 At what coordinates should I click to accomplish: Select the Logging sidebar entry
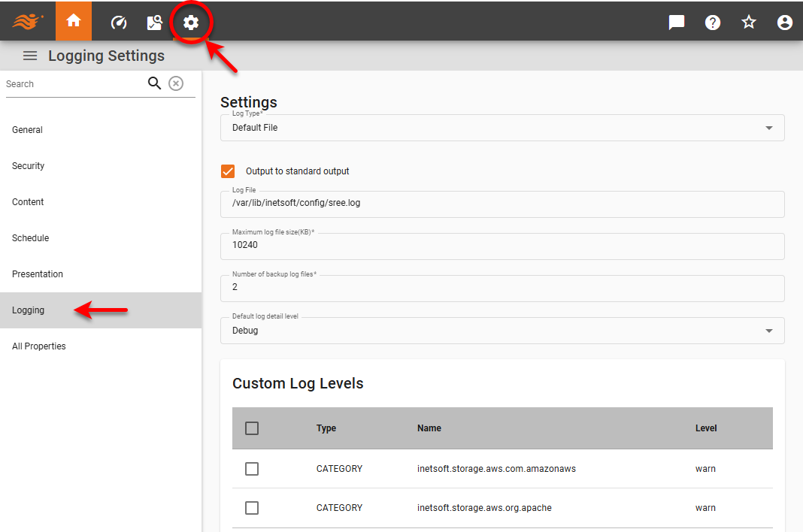(x=28, y=310)
